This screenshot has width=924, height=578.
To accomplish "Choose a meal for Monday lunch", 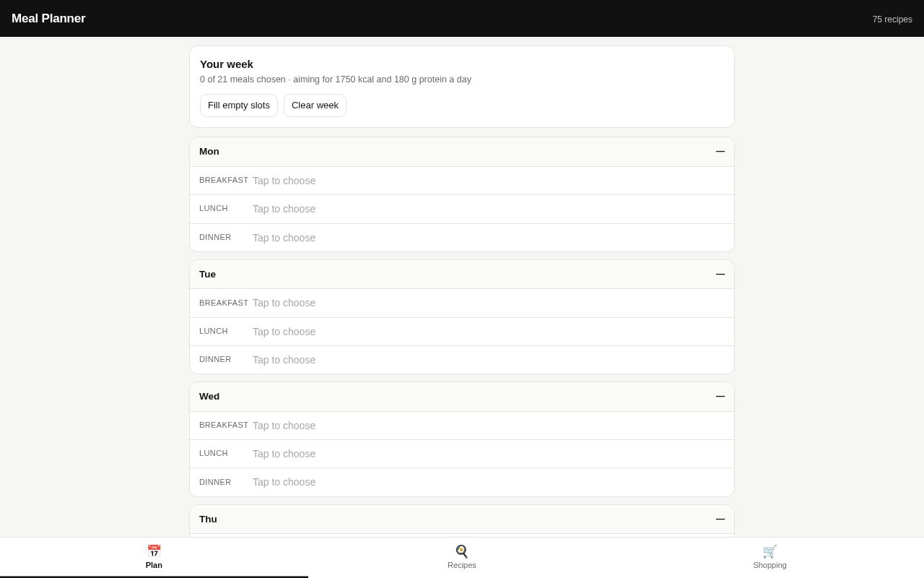I will (x=462, y=209).
